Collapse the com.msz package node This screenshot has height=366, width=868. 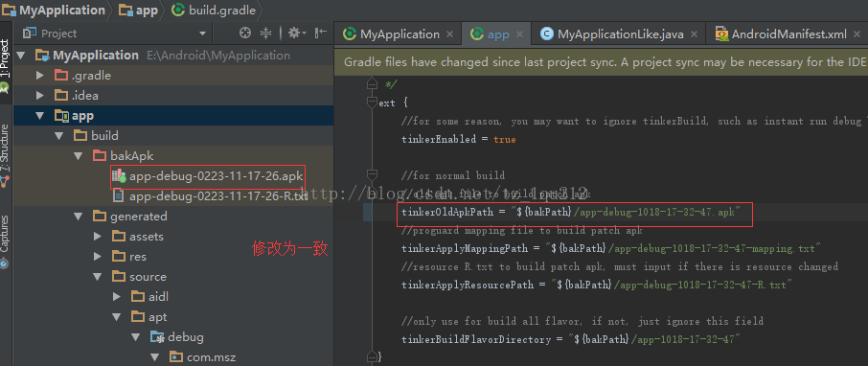[155, 357]
